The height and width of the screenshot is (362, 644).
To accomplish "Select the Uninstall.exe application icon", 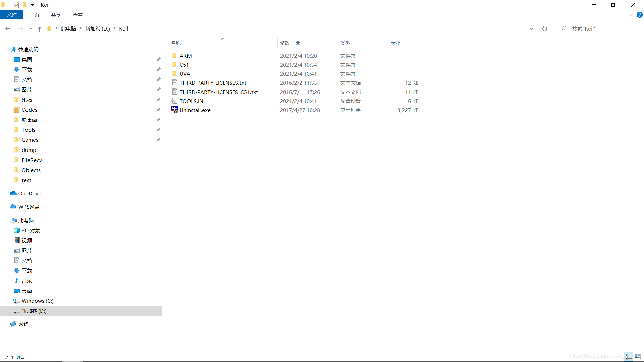I will (x=174, y=110).
